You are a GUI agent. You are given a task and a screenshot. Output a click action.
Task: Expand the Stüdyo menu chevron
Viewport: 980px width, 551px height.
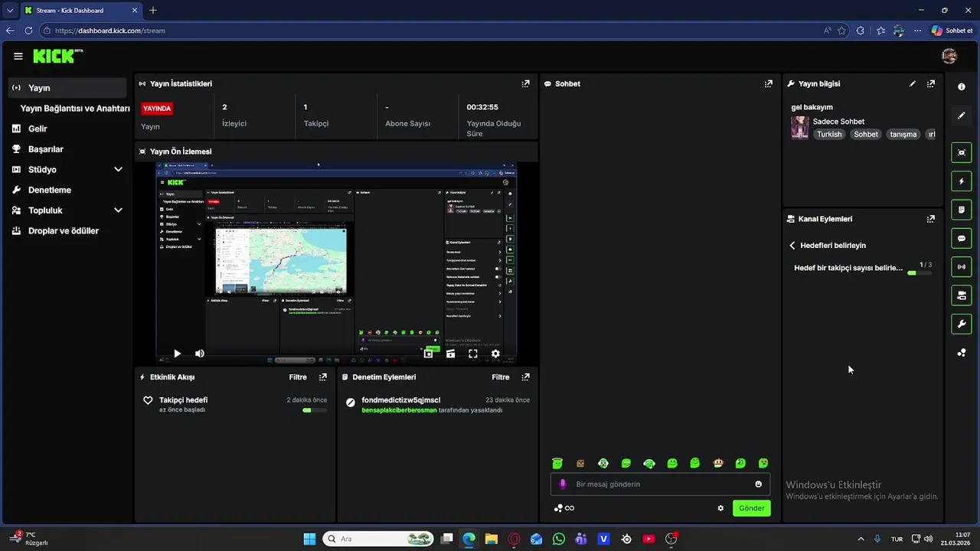click(x=118, y=169)
